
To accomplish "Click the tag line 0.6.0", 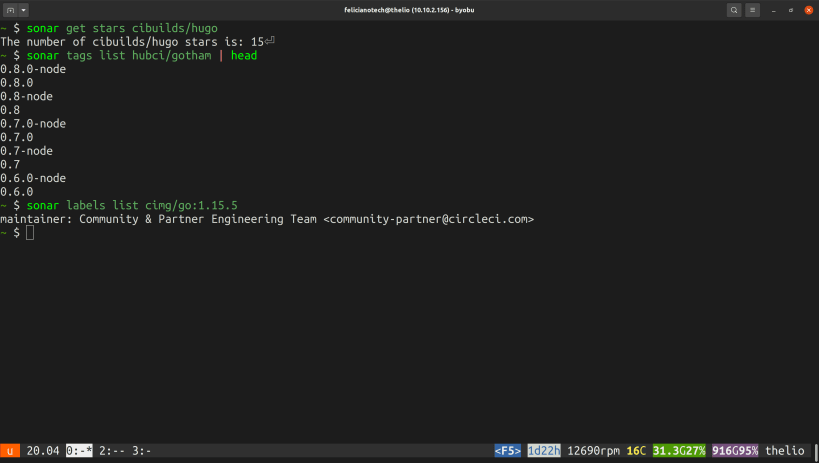I will (17, 191).
